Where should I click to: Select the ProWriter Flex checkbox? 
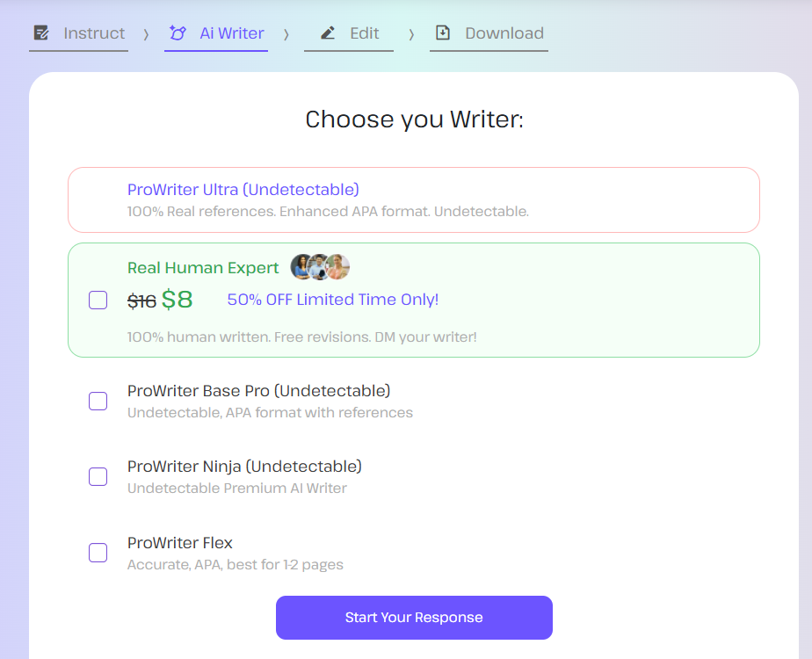pos(98,553)
